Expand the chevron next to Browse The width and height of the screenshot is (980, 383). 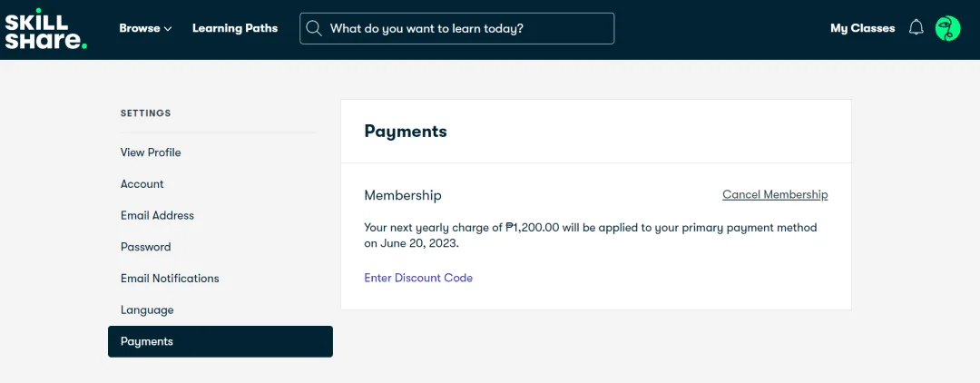pos(168,29)
